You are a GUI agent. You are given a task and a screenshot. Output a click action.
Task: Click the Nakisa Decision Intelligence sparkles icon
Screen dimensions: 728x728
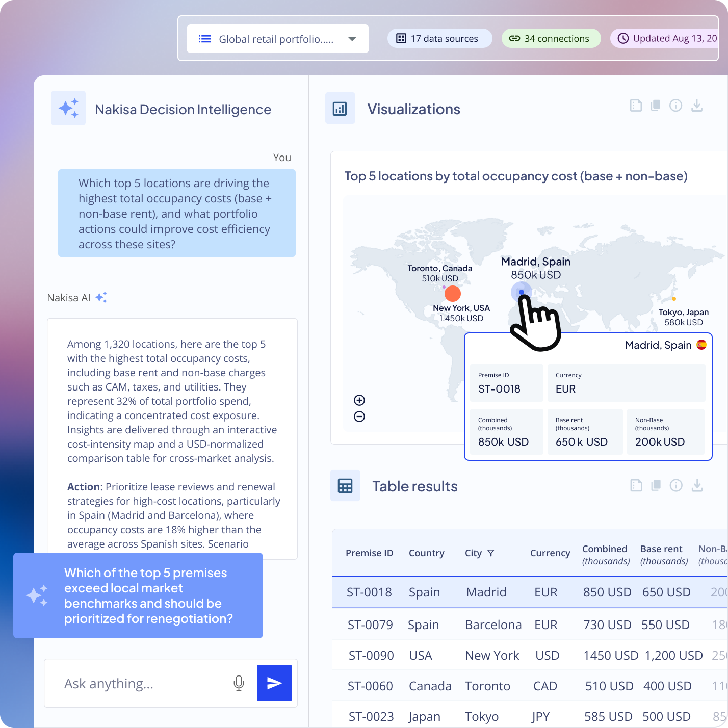68,108
